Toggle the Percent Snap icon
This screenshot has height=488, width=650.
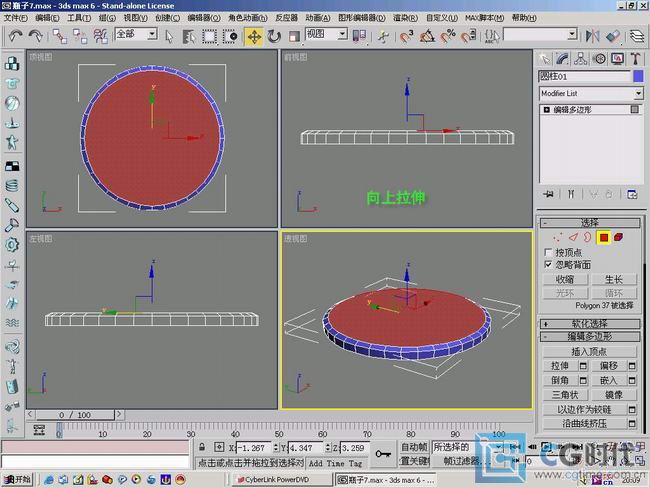(x=448, y=36)
